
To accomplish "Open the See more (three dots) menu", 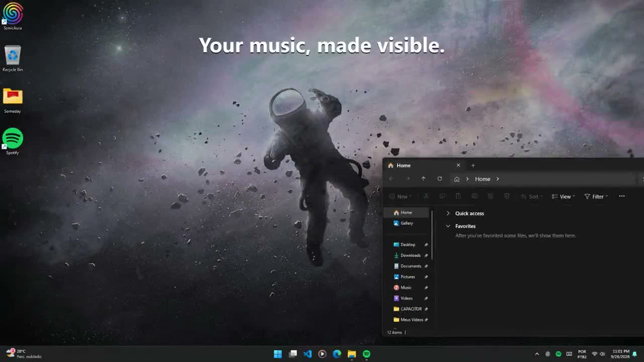I will point(622,197).
